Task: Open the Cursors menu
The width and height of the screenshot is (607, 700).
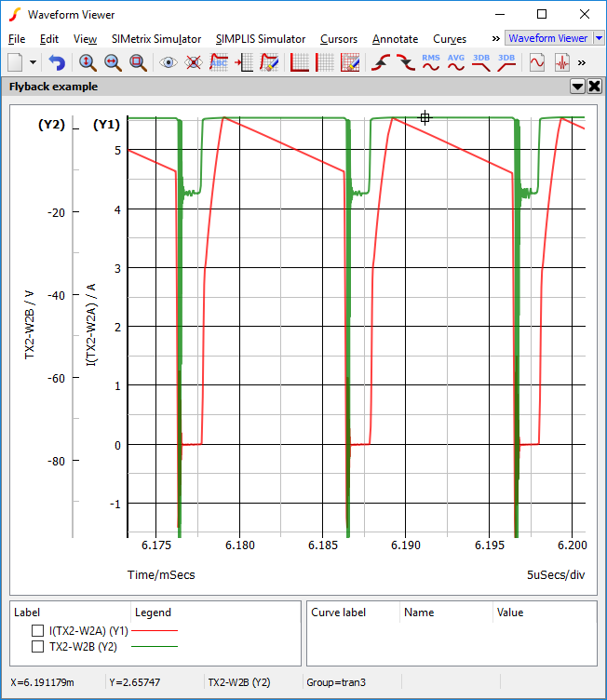Action: tap(338, 39)
